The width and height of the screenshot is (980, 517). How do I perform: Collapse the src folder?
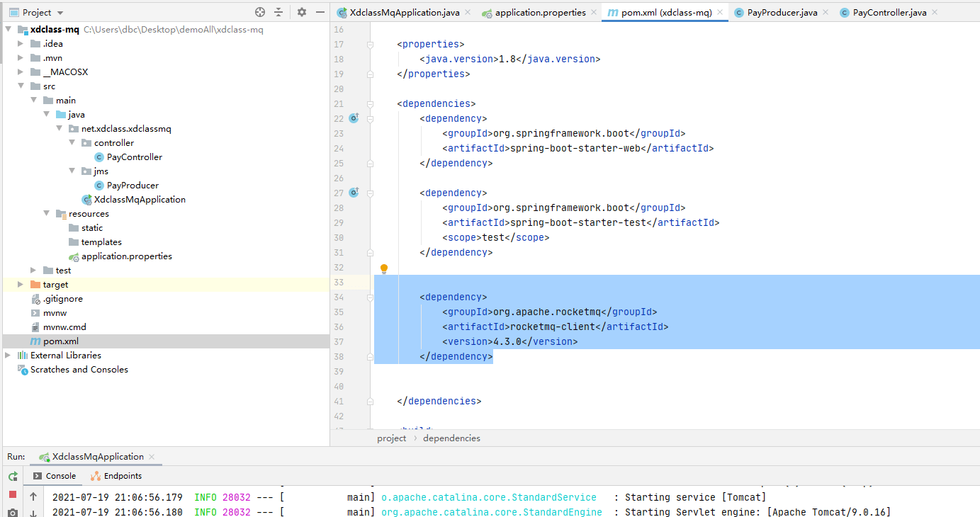[21, 86]
